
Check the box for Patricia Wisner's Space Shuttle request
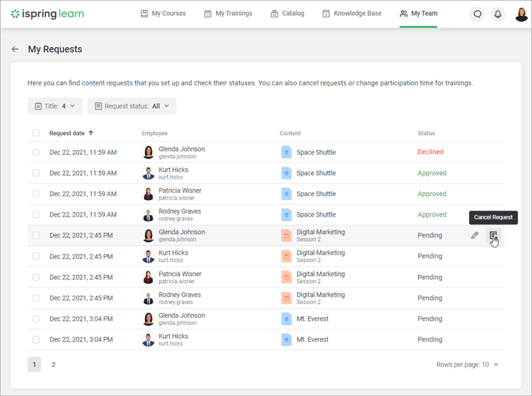[x=36, y=194]
